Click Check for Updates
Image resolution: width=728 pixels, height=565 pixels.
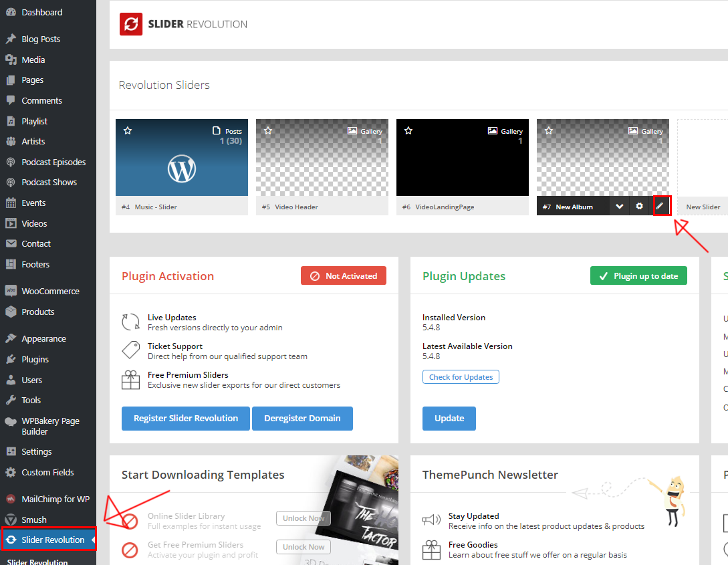(x=461, y=377)
